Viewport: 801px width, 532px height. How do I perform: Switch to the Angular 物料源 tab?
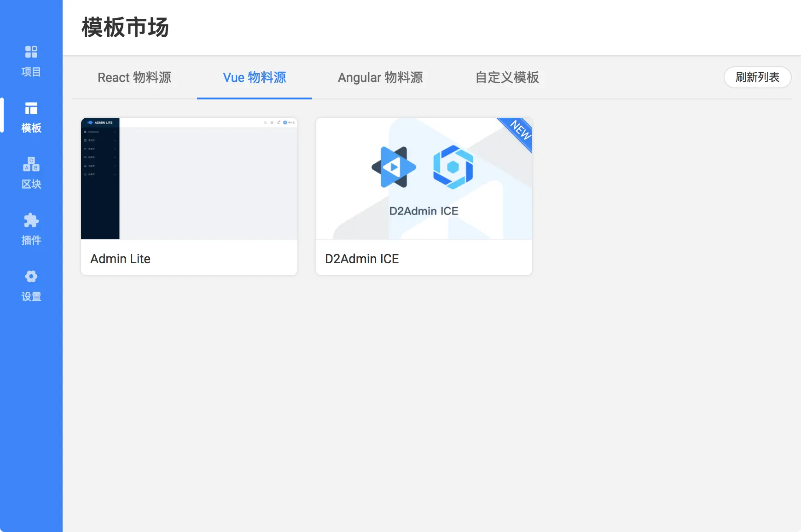380,77
